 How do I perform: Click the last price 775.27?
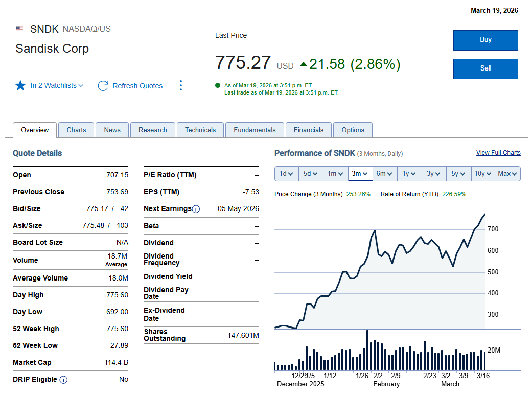(x=243, y=63)
